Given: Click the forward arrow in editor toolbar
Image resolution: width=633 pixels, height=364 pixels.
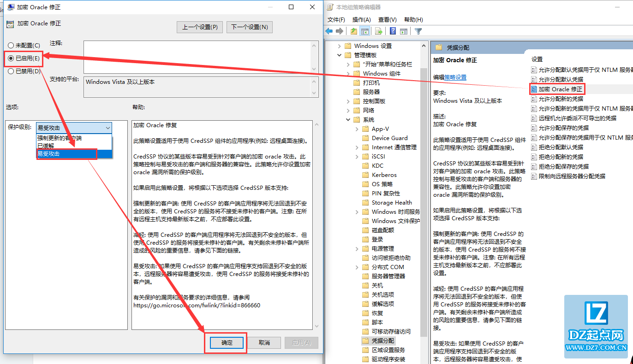Looking at the screenshot, I should point(340,31).
